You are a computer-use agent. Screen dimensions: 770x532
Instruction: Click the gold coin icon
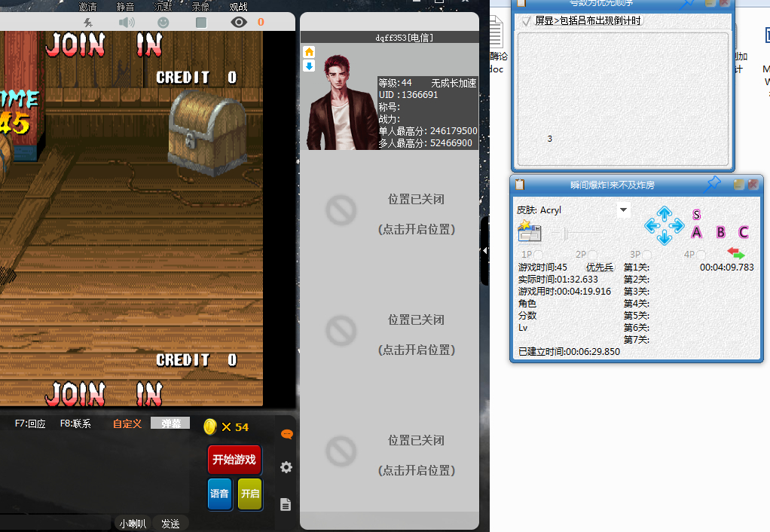coord(210,427)
